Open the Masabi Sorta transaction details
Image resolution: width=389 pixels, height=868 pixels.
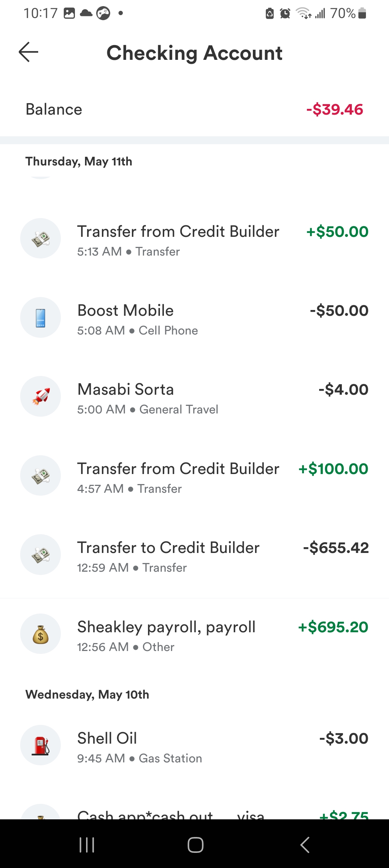125,390
